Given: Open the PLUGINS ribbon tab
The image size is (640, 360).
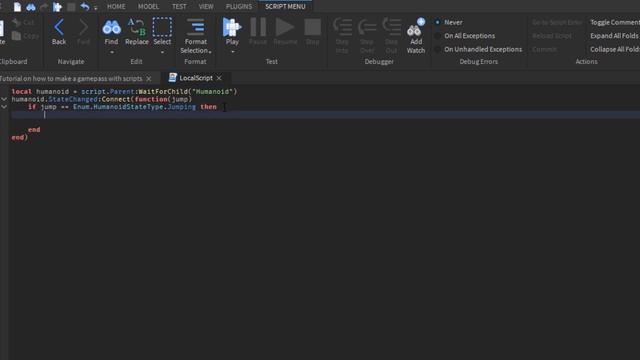Looking at the screenshot, I should (x=239, y=7).
